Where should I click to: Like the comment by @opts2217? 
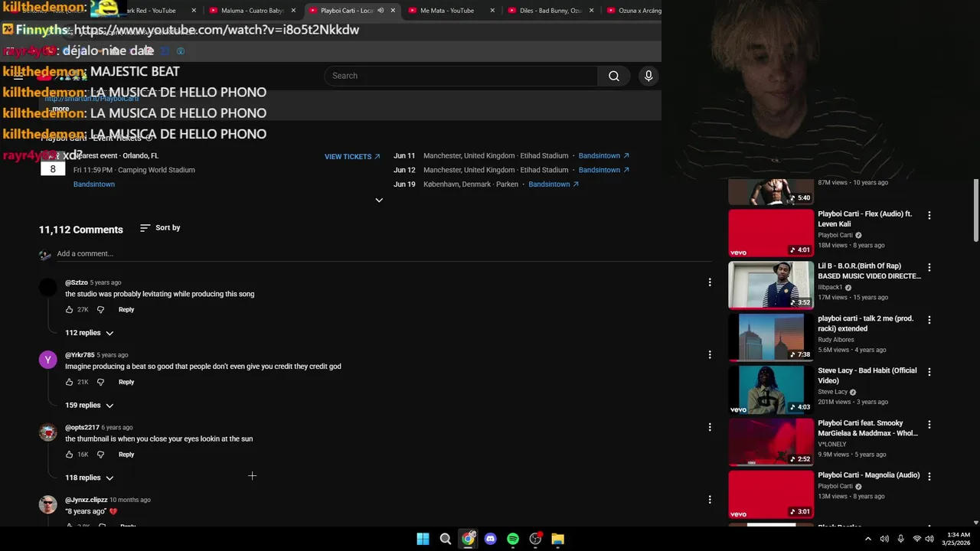pos(69,455)
